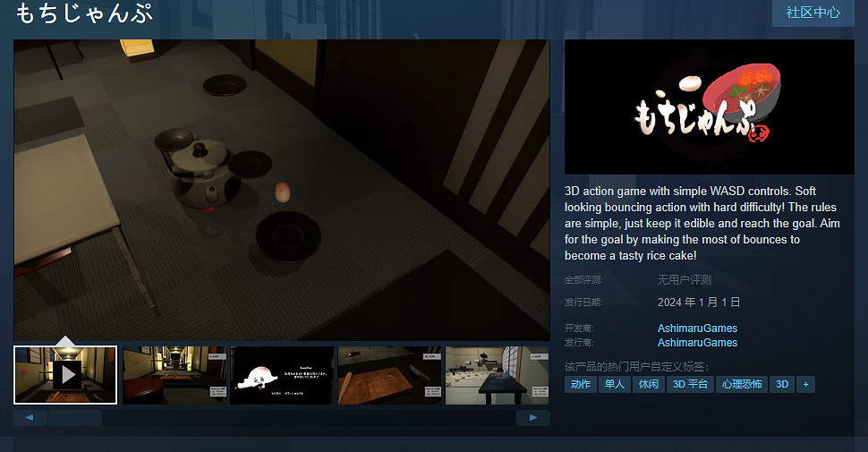Click the 单人 tag
Screen dimensions: 868x452
(614, 384)
